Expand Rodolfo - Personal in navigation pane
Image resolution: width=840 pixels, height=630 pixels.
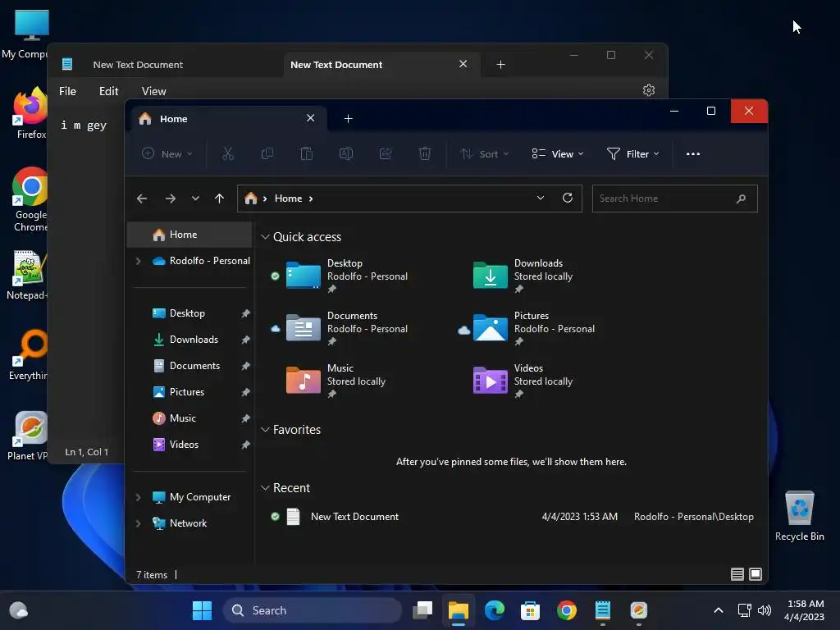[138, 261]
